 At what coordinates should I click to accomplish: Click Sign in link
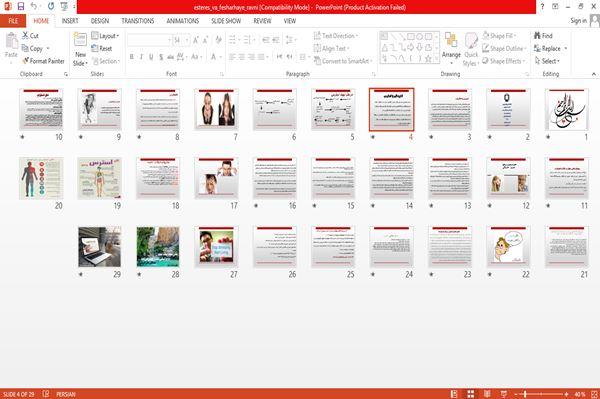coord(579,21)
